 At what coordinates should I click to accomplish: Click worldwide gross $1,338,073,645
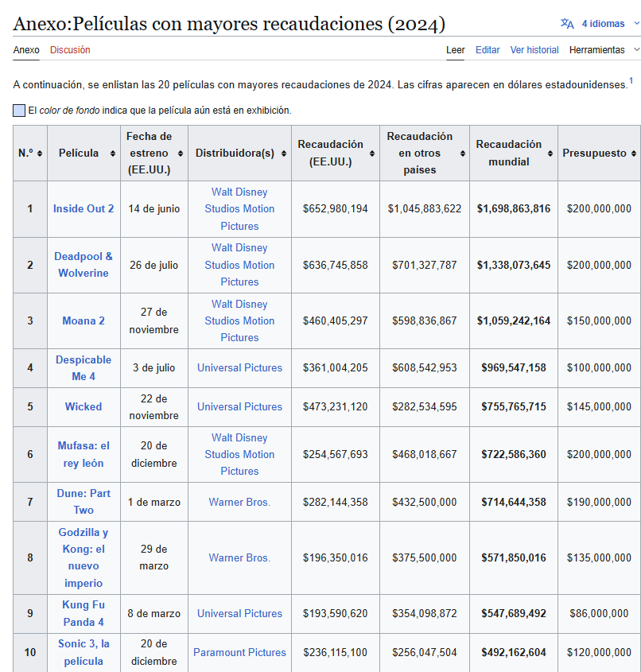(514, 265)
